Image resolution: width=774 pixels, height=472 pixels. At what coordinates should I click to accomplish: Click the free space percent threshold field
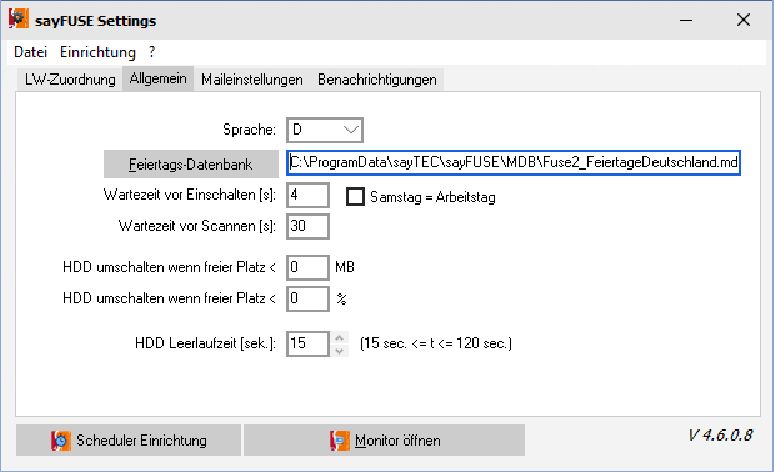pos(307,298)
